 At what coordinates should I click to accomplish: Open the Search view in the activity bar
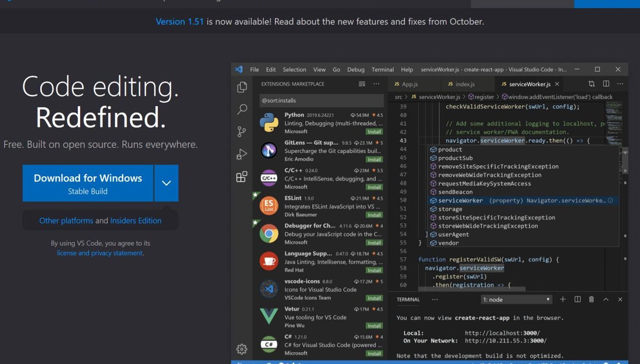click(242, 109)
